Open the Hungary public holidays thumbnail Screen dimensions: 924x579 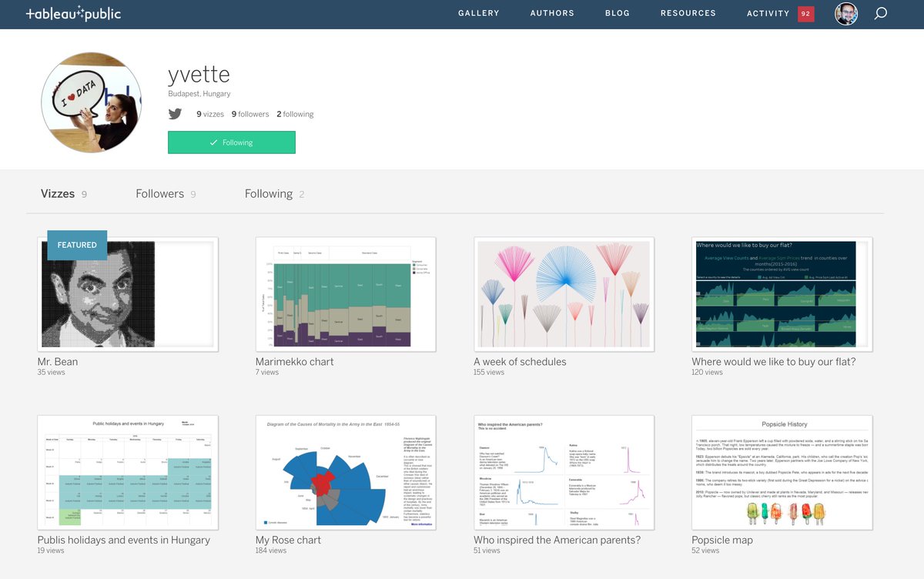[128, 473]
